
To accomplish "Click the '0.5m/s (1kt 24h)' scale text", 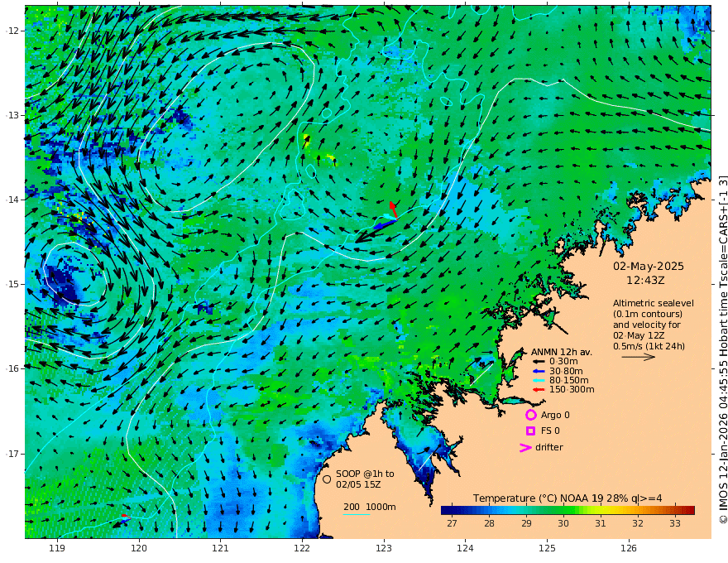I will pyautogui.click(x=649, y=346).
